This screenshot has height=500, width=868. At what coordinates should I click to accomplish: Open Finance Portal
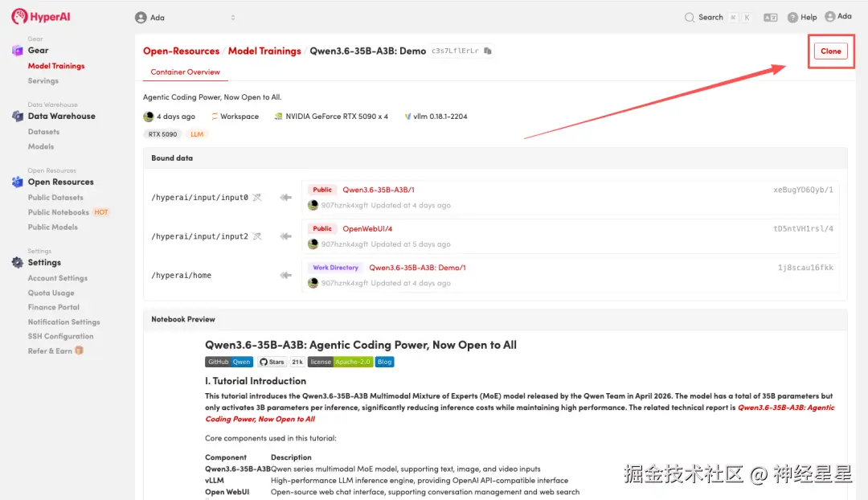click(x=54, y=307)
